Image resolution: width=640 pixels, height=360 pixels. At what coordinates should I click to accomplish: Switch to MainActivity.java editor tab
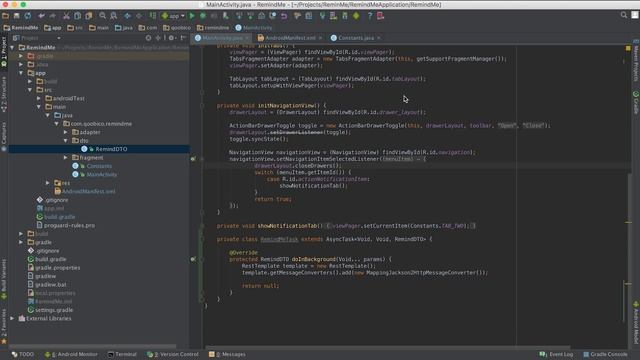[222, 38]
